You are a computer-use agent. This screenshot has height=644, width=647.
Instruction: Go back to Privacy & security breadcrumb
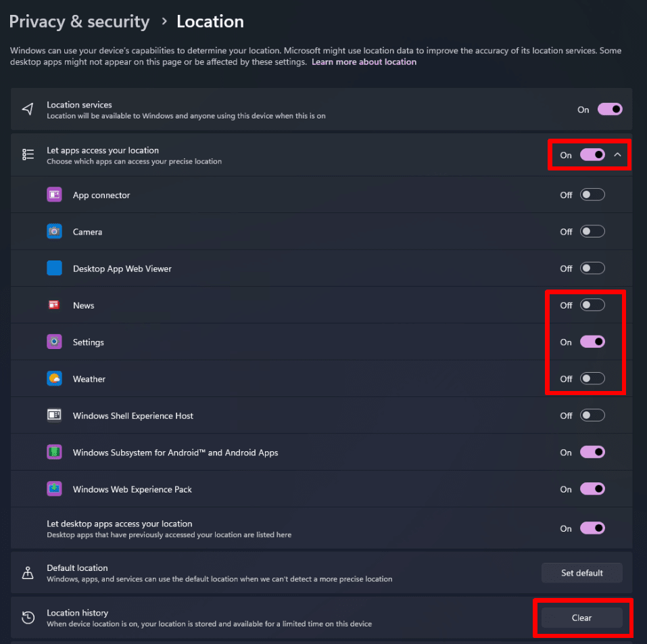[x=79, y=22]
